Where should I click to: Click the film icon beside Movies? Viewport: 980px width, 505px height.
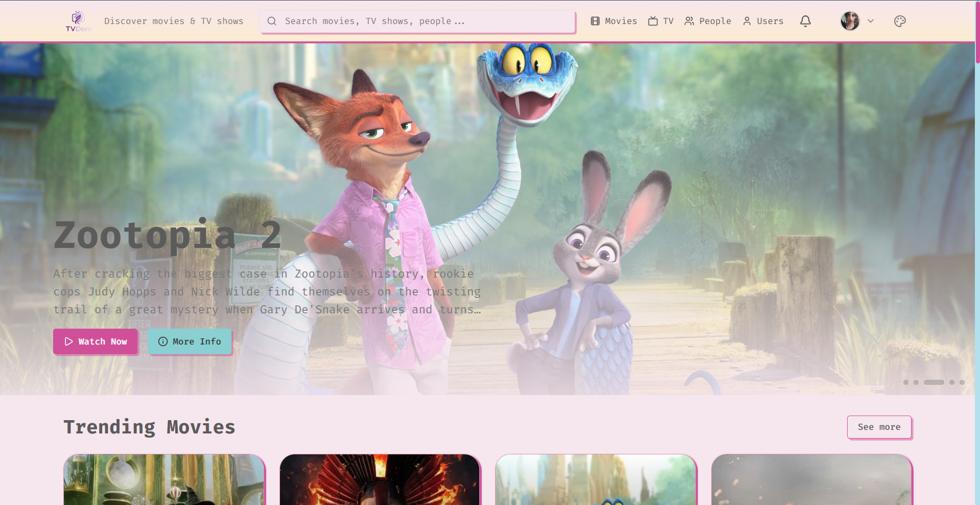[x=595, y=21]
